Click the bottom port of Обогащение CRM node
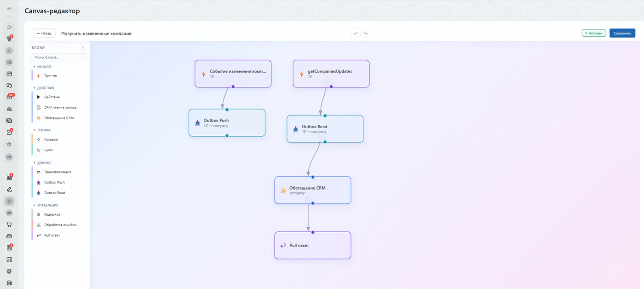644x289 pixels. point(313,203)
